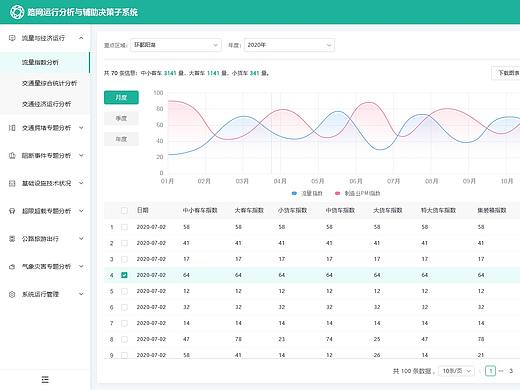Click the system logo icon in header
Viewport: 520px width, 390px height.
[x=17, y=12]
